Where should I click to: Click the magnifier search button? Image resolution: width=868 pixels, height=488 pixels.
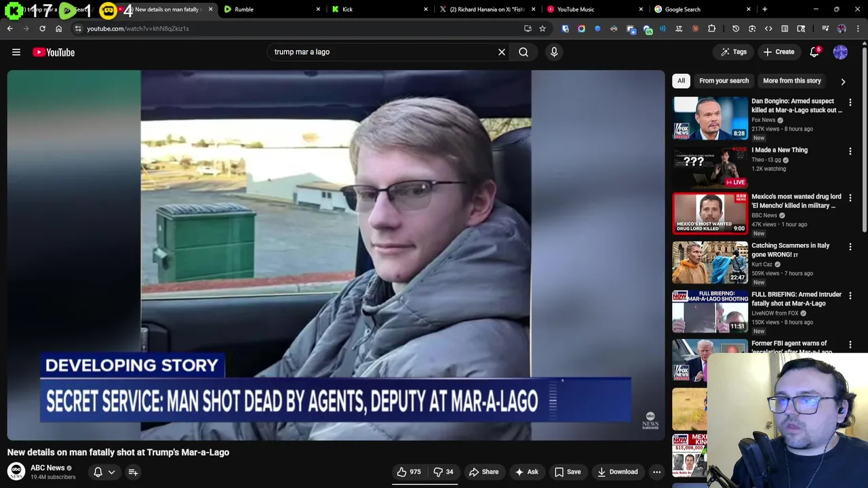tap(524, 52)
